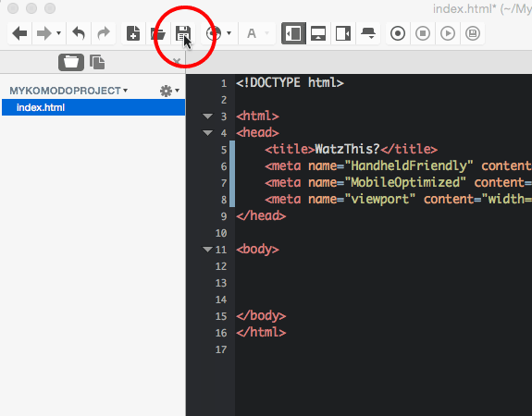This screenshot has width=532, height=416.
Task: Open the places gear settings menu
Action: tap(169, 91)
